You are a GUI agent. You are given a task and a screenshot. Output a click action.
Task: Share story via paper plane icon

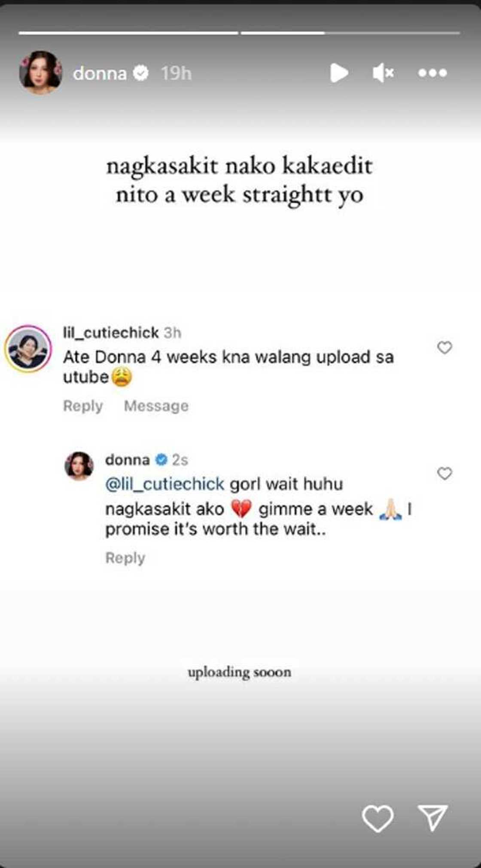(x=432, y=817)
